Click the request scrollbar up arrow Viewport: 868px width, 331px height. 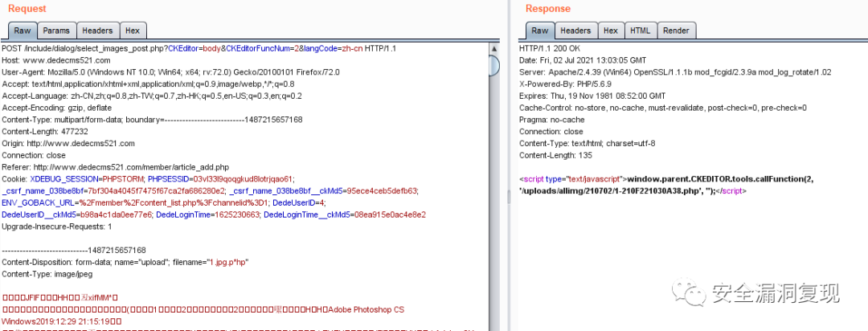click(x=493, y=49)
